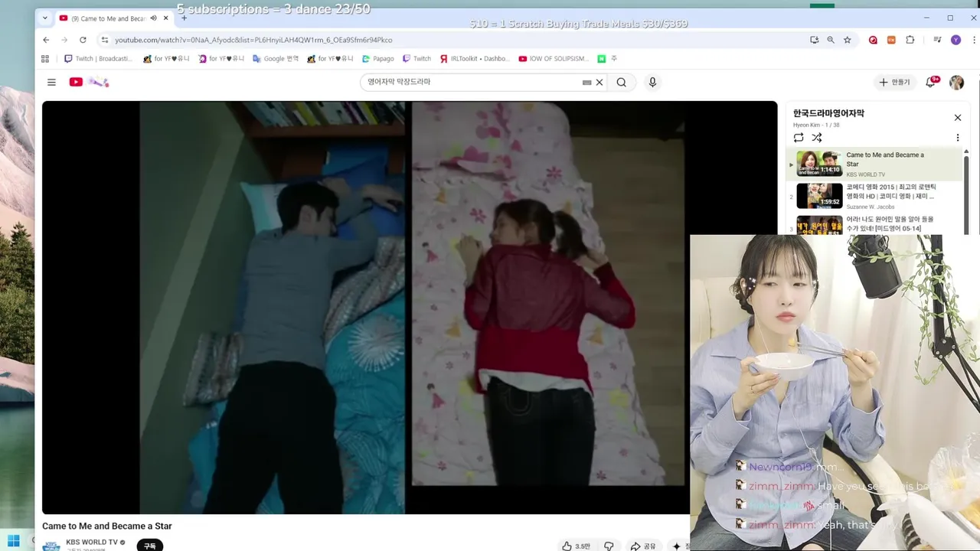The image size is (980, 551).
Task: View site information icon in address bar
Action: coord(105,40)
